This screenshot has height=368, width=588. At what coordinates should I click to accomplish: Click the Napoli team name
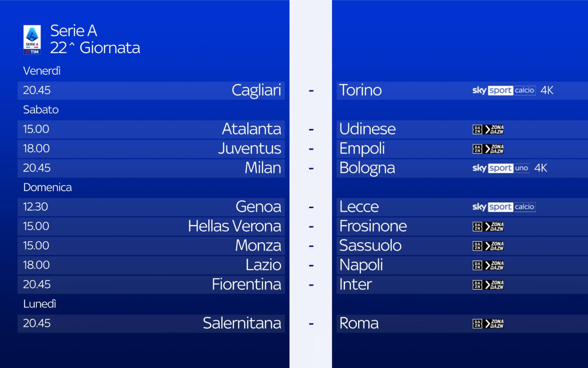coord(361,265)
